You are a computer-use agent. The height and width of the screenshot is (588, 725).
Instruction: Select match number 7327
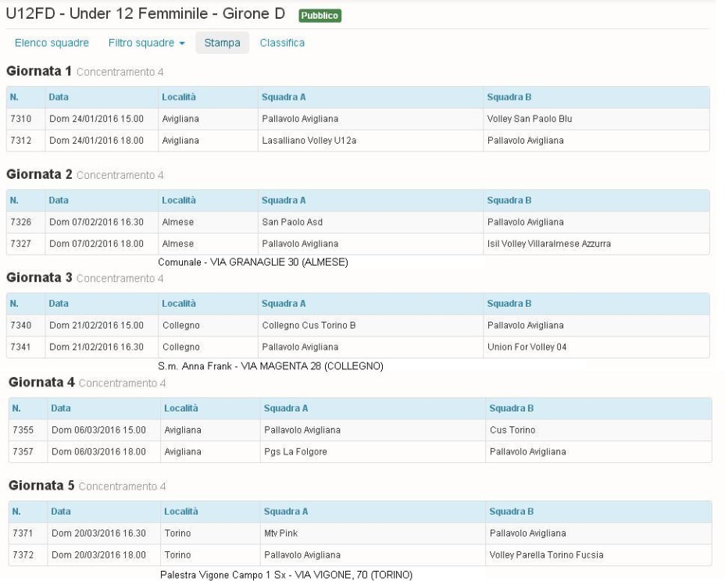coord(21,244)
